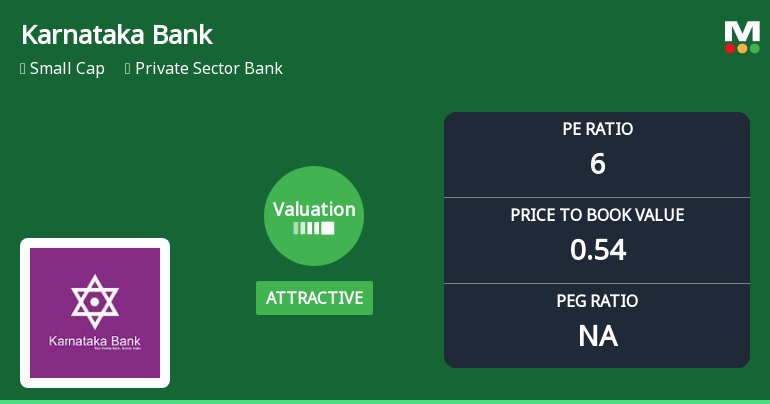Screen dimensions: 770x404
Task: Click the PRICE TO BOOK VALUE label
Action: click(x=597, y=215)
